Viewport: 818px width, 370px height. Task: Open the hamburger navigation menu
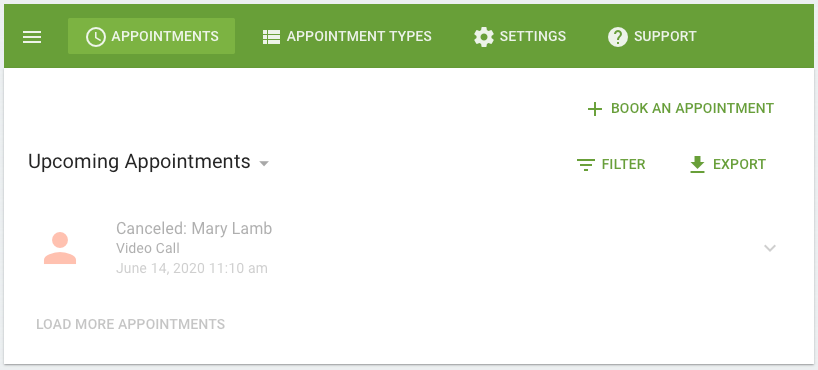pyautogui.click(x=32, y=37)
